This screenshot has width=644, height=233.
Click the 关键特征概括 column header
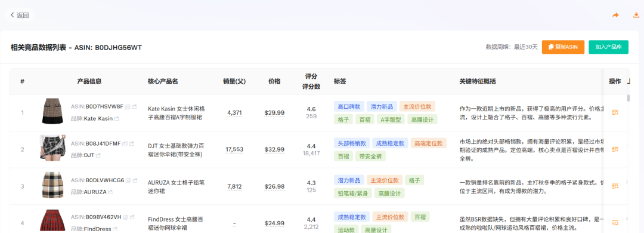478,81
